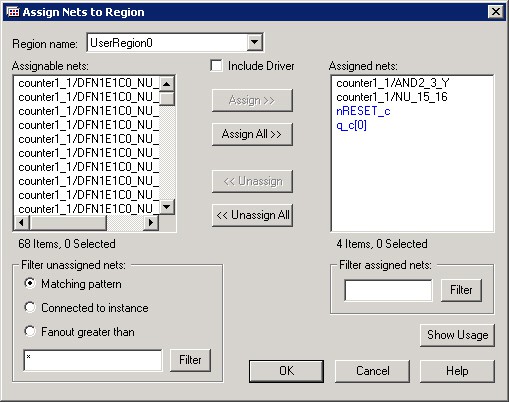This screenshot has width=509, height=402.
Task: Enable the Include Driver checkbox
Action: click(217, 65)
